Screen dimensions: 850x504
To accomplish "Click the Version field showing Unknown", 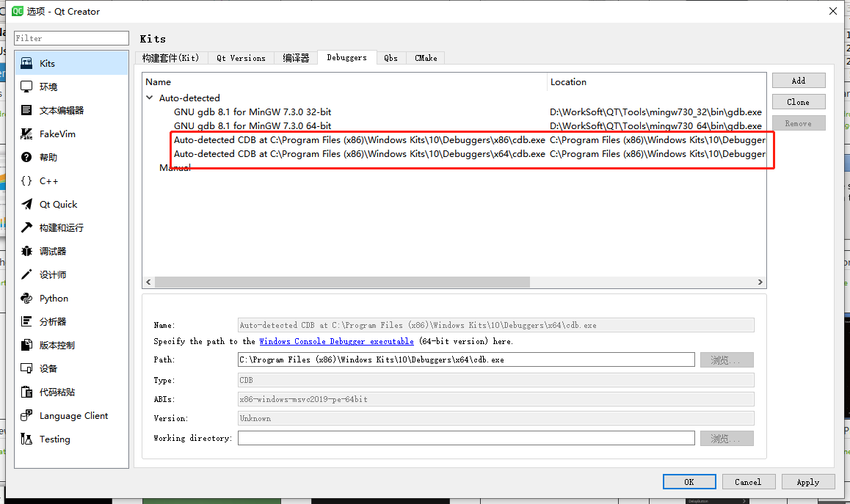I will 496,418.
